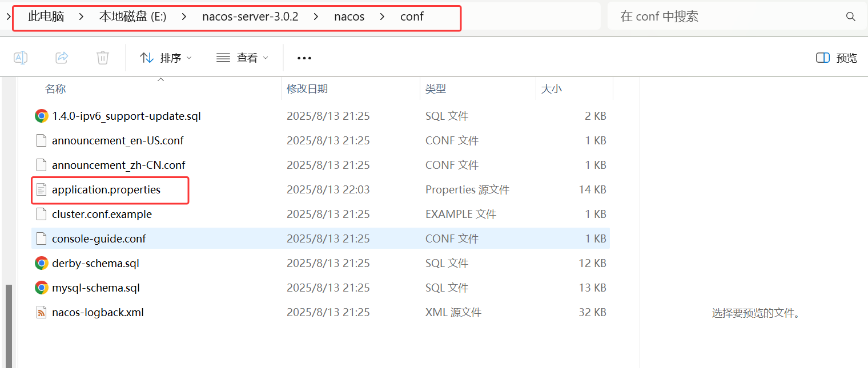
Task: Click the navigation pane vertical scrollbar thumb
Action: 9,326
